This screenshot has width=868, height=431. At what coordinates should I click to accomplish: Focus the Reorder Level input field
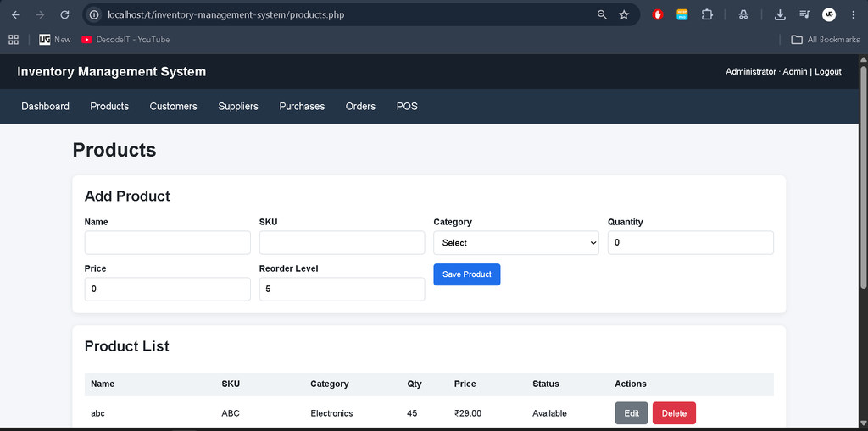point(342,290)
